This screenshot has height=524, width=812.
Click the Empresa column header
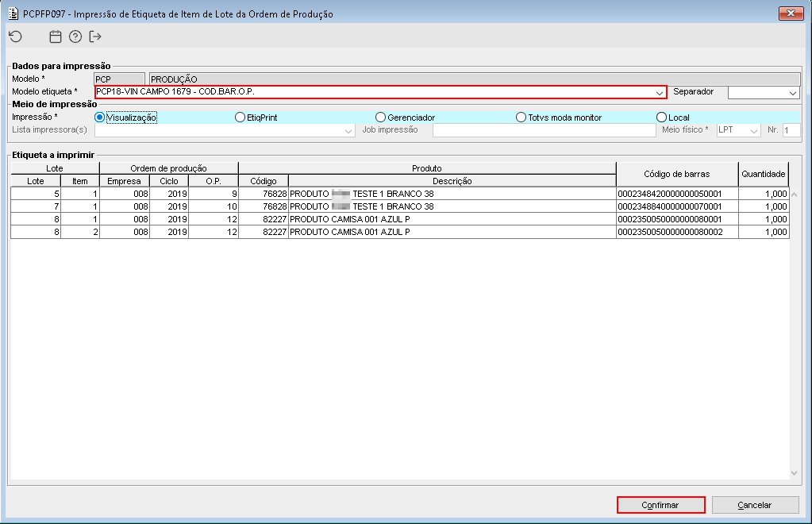(125, 181)
